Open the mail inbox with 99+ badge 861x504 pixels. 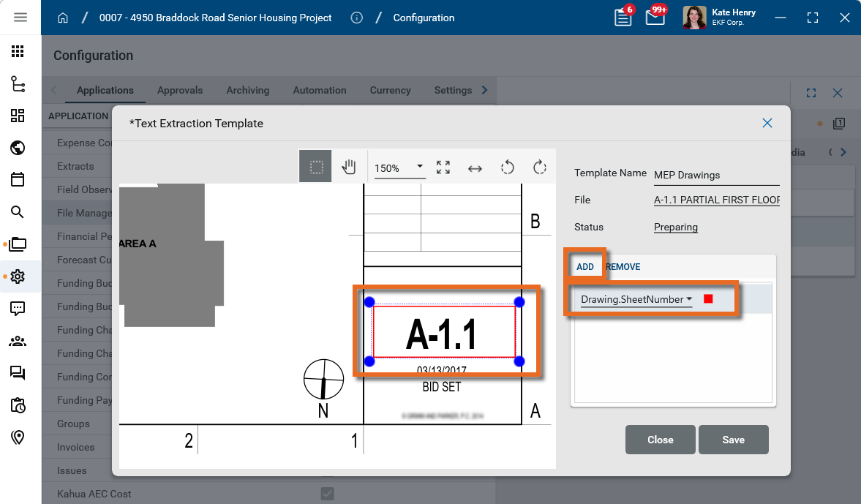point(655,17)
